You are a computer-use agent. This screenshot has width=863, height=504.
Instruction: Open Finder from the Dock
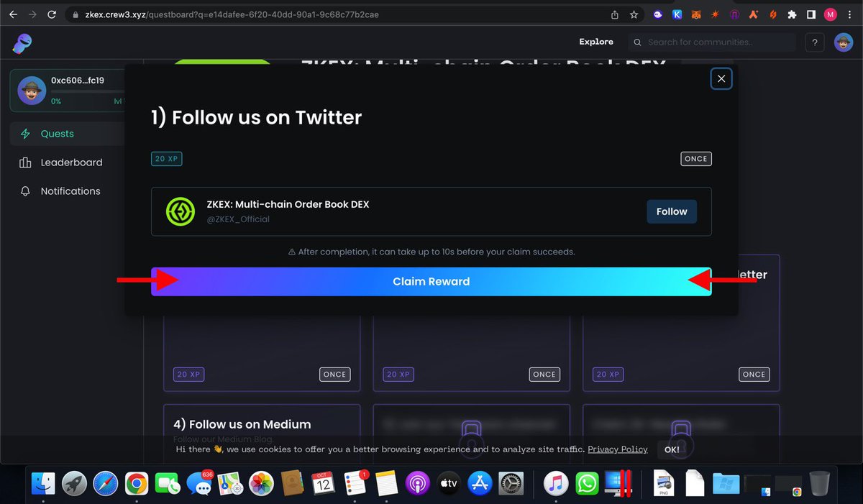coord(43,483)
